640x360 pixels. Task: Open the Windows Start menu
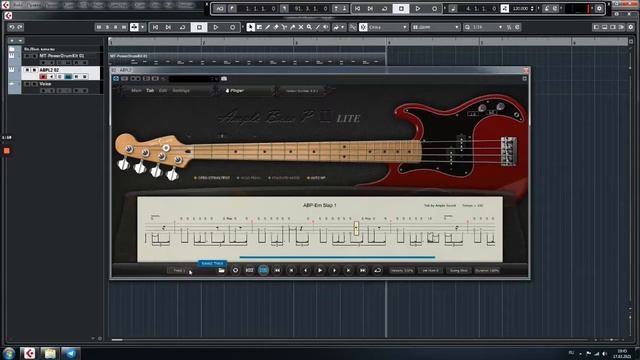point(9,353)
